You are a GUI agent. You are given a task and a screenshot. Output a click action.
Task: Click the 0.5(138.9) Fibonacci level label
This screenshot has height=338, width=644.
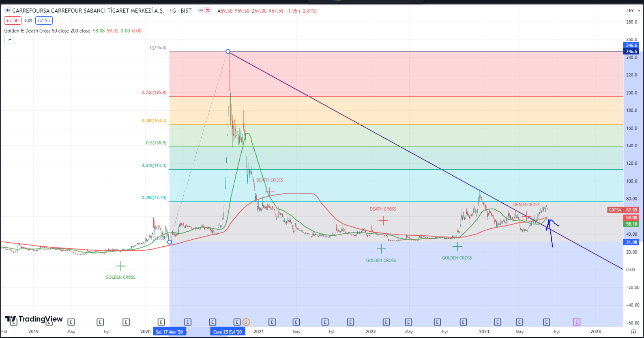156,143
